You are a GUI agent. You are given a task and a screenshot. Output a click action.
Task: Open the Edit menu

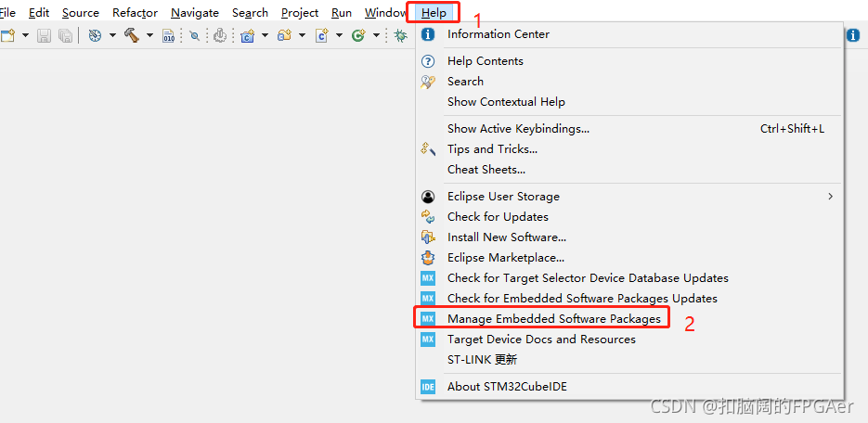coord(39,12)
